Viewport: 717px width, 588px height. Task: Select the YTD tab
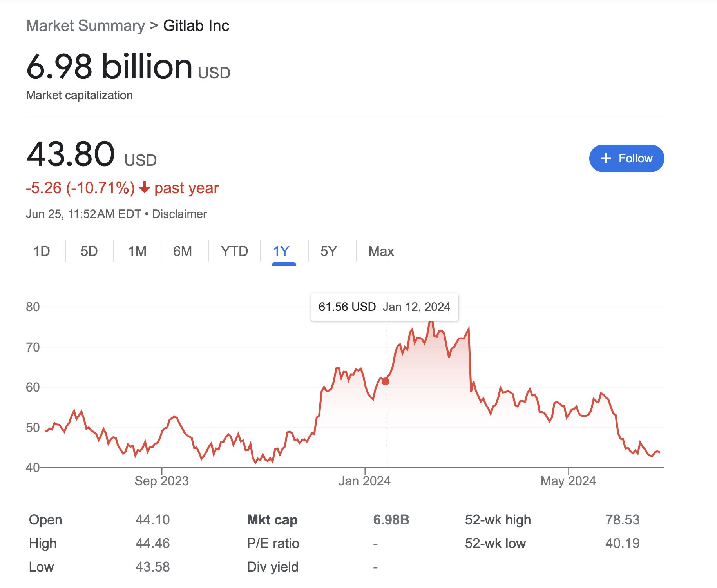tap(234, 251)
